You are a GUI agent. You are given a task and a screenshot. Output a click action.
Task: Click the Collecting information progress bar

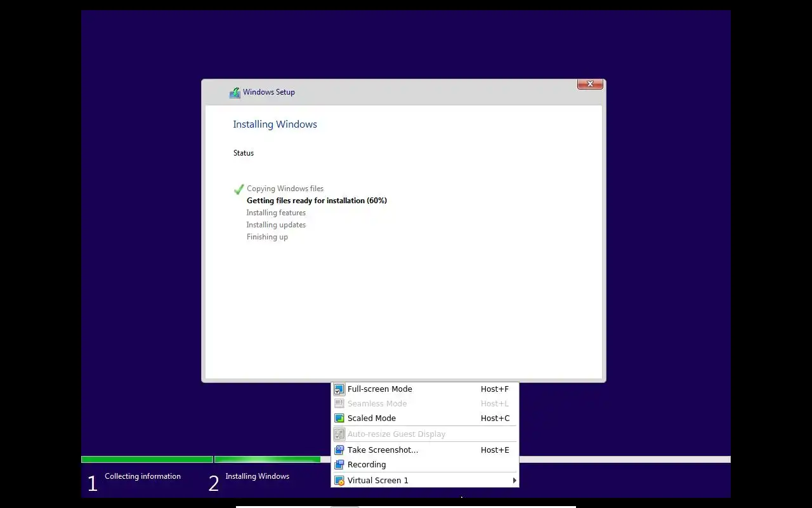point(147,460)
